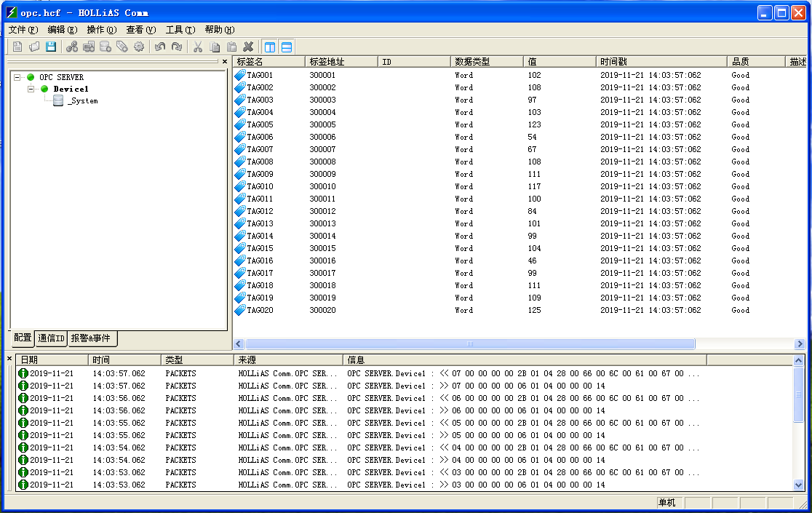Sort by the 标签地址 column header

click(x=341, y=62)
